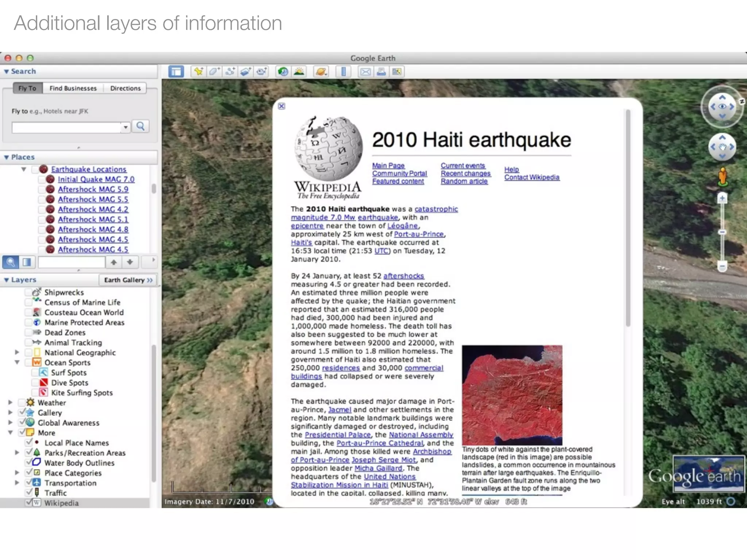Image resolution: width=747 pixels, height=560 pixels.
Task: Click the Places panel search magnifier icon
Action: (x=11, y=262)
